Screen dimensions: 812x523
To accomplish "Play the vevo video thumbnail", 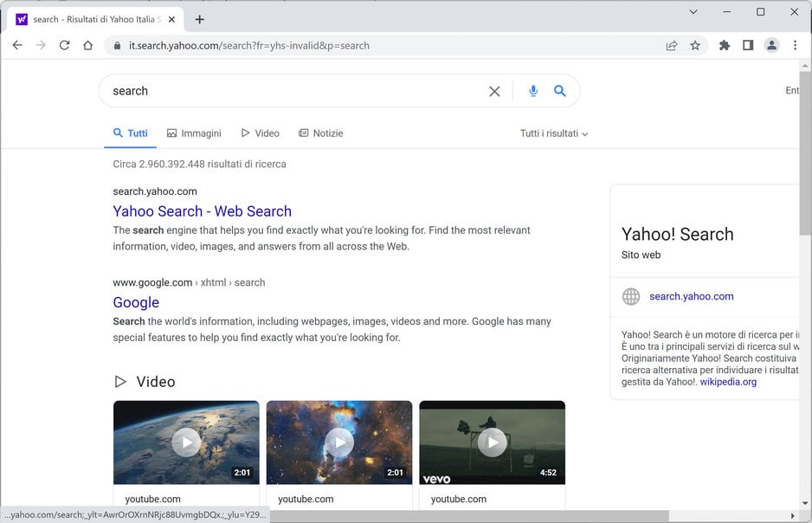I will (x=492, y=442).
